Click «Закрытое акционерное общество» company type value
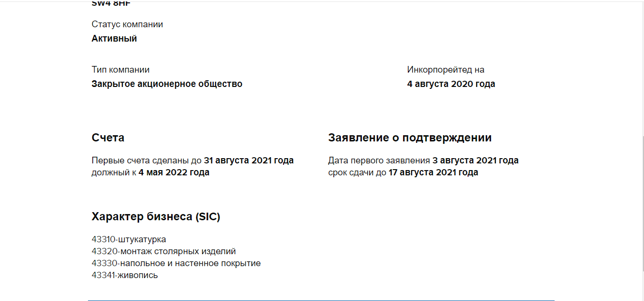 click(x=167, y=84)
